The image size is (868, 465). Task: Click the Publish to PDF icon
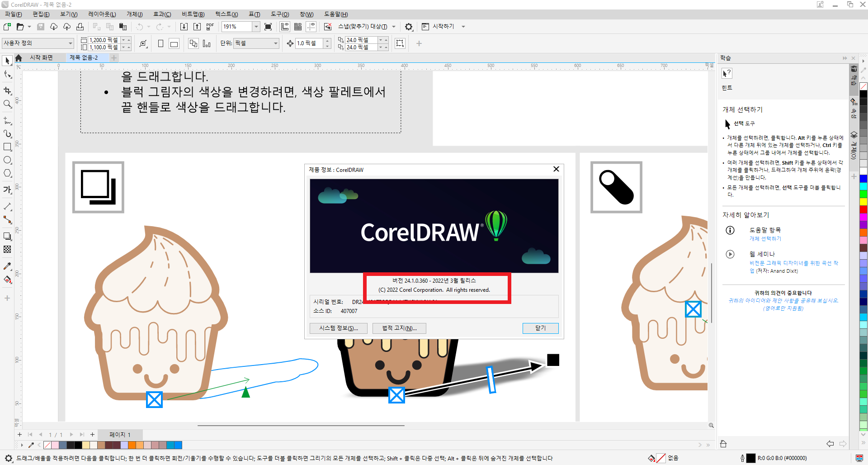210,27
